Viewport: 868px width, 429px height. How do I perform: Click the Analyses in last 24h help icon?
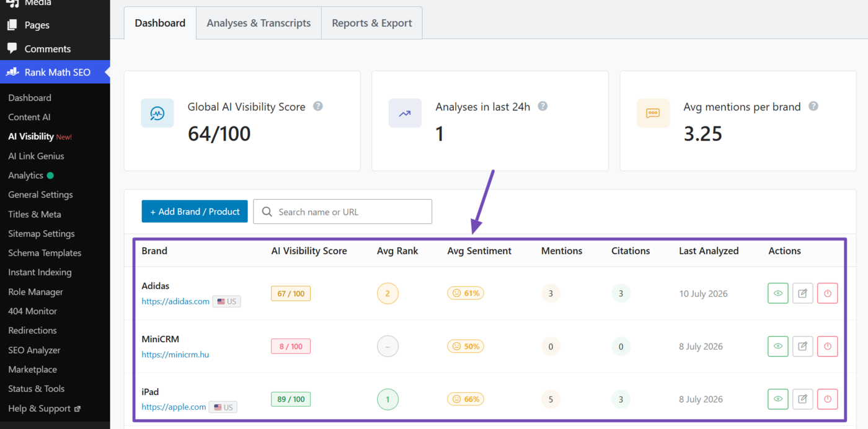coord(542,106)
